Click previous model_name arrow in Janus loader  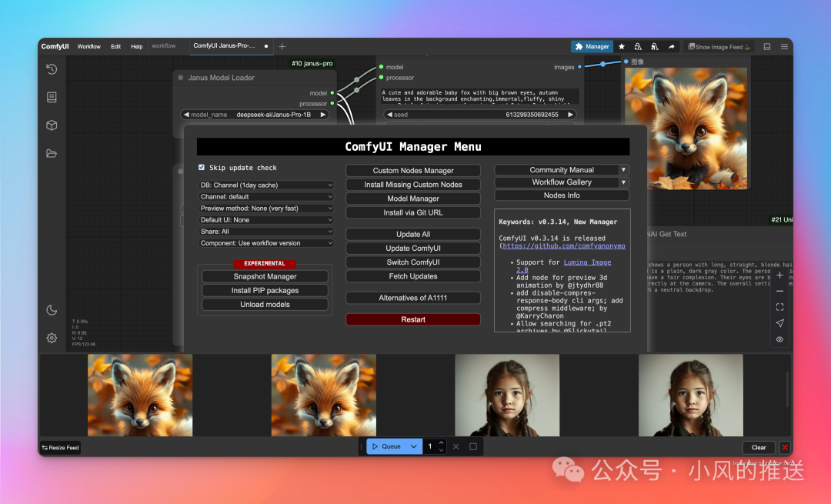186,115
